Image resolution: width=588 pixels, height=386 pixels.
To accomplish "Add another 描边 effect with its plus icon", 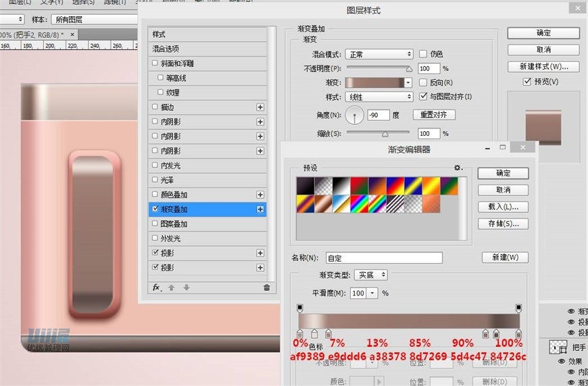I will tap(260, 107).
